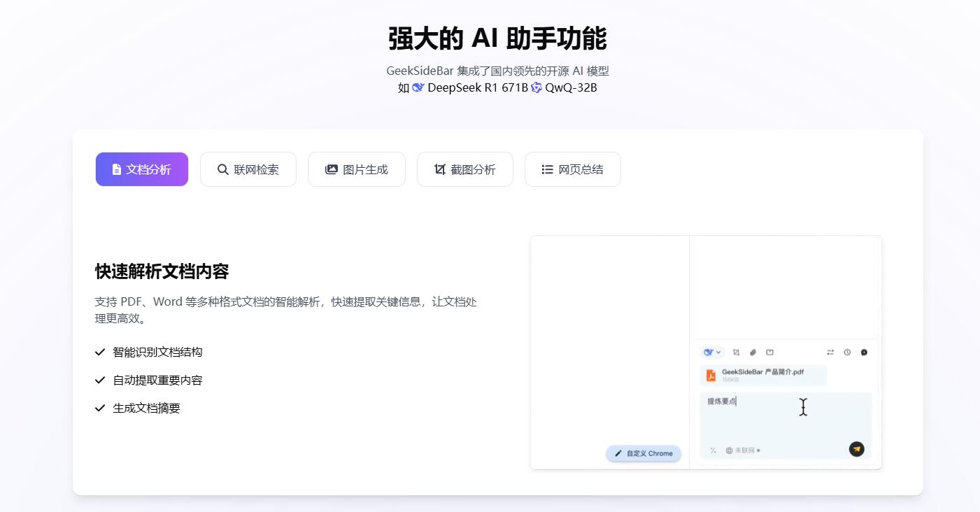Click the 自定义 Chrome button
This screenshot has width=980, height=512.
[644, 453]
